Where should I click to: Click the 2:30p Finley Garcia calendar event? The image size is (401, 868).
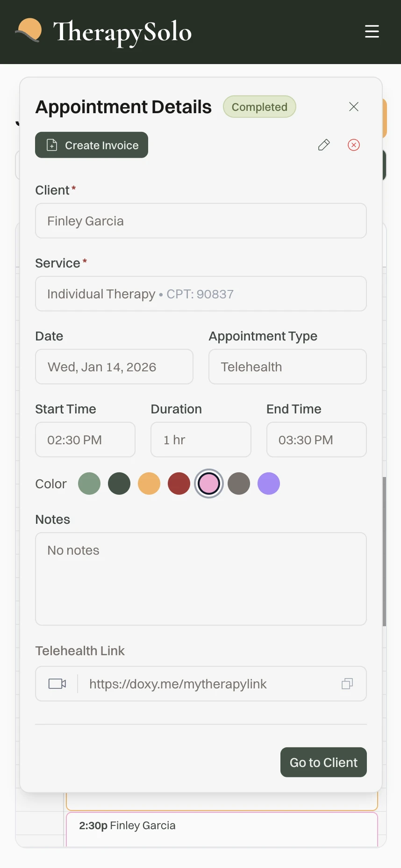(x=222, y=827)
